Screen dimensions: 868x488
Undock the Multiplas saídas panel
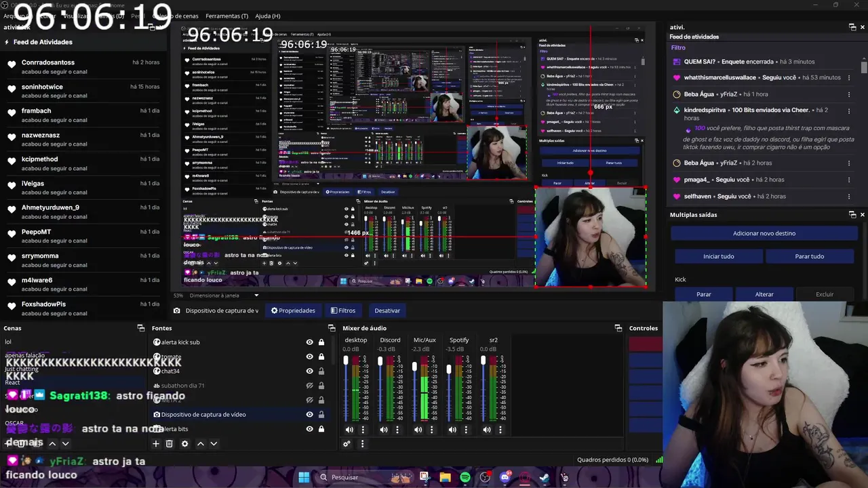point(852,215)
